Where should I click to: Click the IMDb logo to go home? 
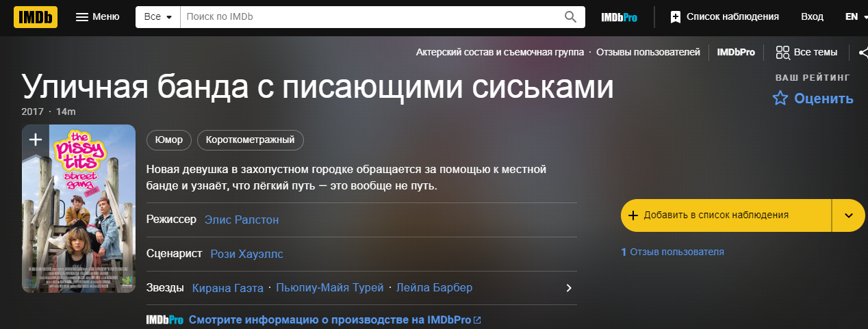point(36,16)
